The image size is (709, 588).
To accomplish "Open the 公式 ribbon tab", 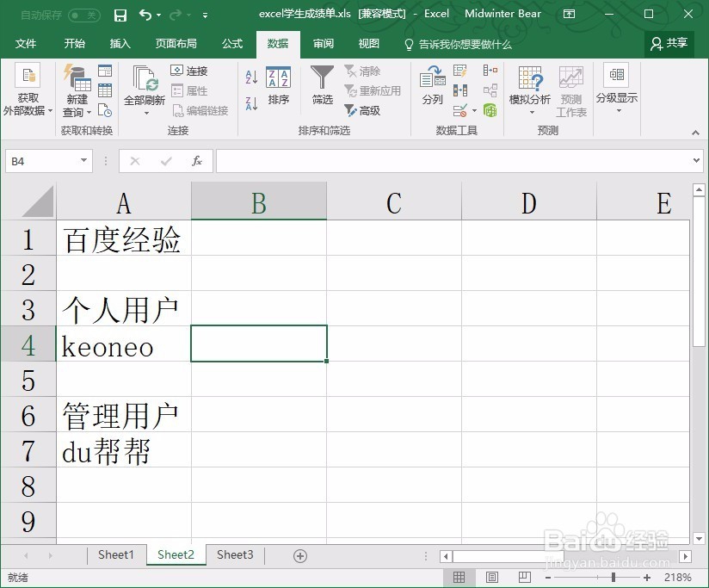I will click(232, 44).
